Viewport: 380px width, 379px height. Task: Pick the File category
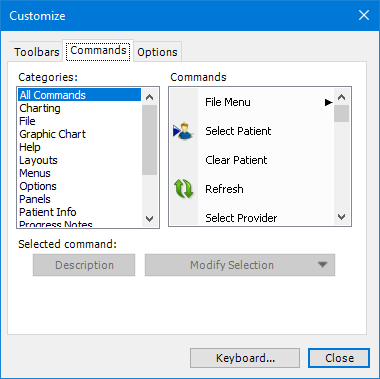click(80, 121)
